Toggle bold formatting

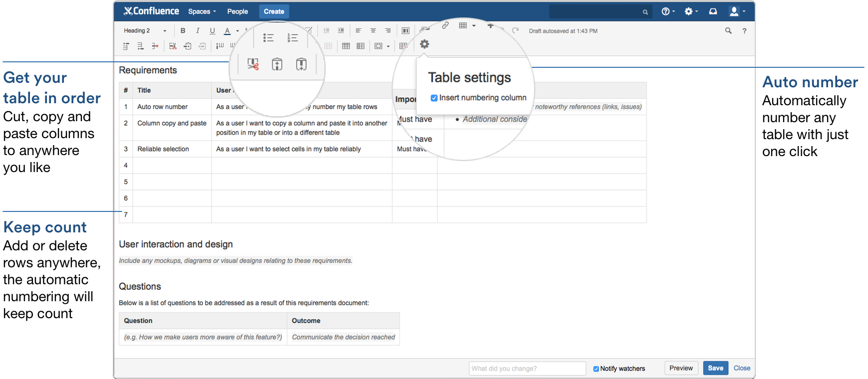[x=183, y=31]
